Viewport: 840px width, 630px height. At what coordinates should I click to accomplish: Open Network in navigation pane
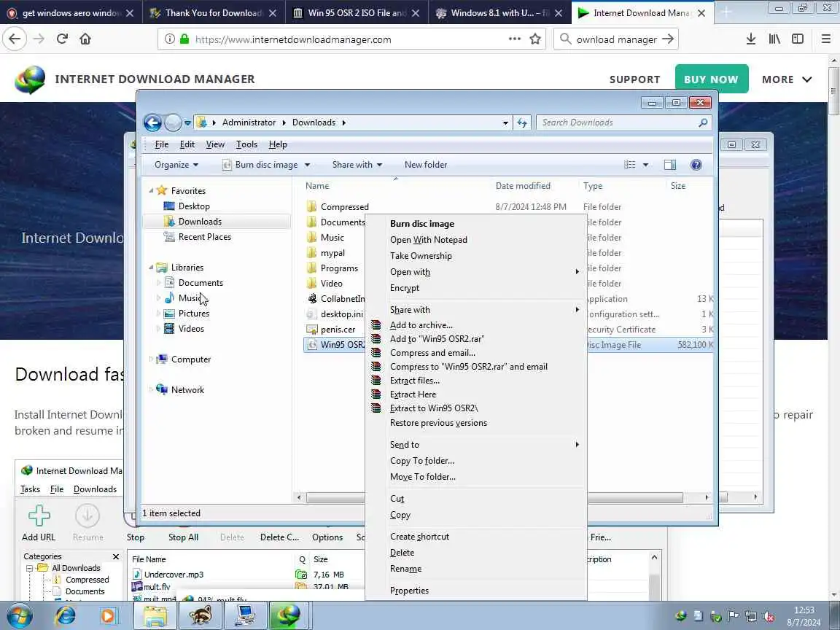point(187,390)
